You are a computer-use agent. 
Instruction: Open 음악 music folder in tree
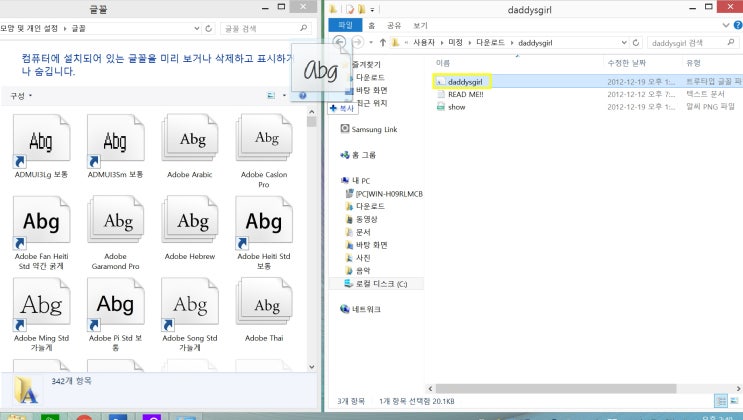363,270
